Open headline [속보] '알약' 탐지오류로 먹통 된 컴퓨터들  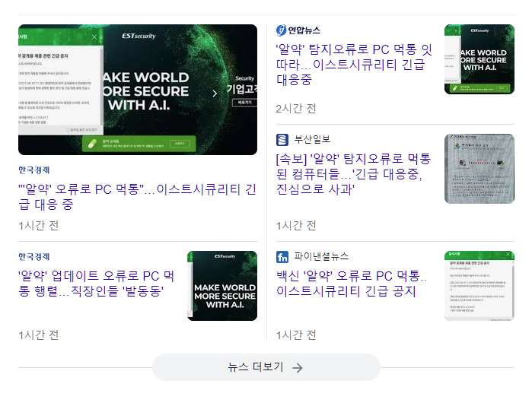coord(353,173)
